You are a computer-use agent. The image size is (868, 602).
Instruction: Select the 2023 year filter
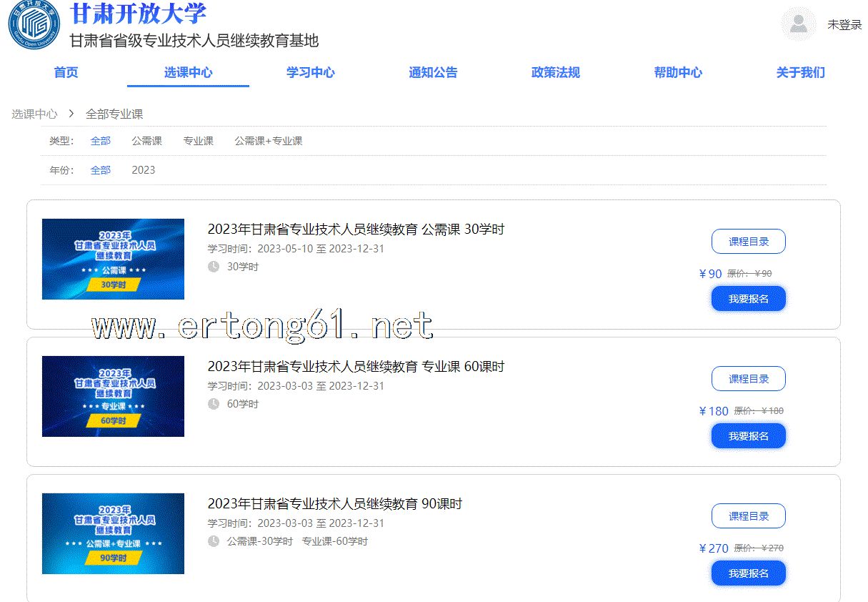pyautogui.click(x=143, y=170)
